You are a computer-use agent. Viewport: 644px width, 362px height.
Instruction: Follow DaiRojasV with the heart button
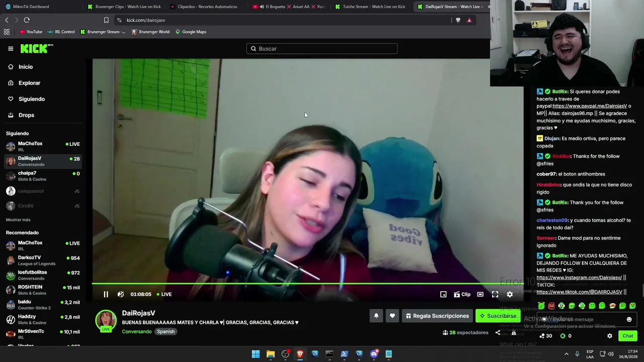[392, 316]
